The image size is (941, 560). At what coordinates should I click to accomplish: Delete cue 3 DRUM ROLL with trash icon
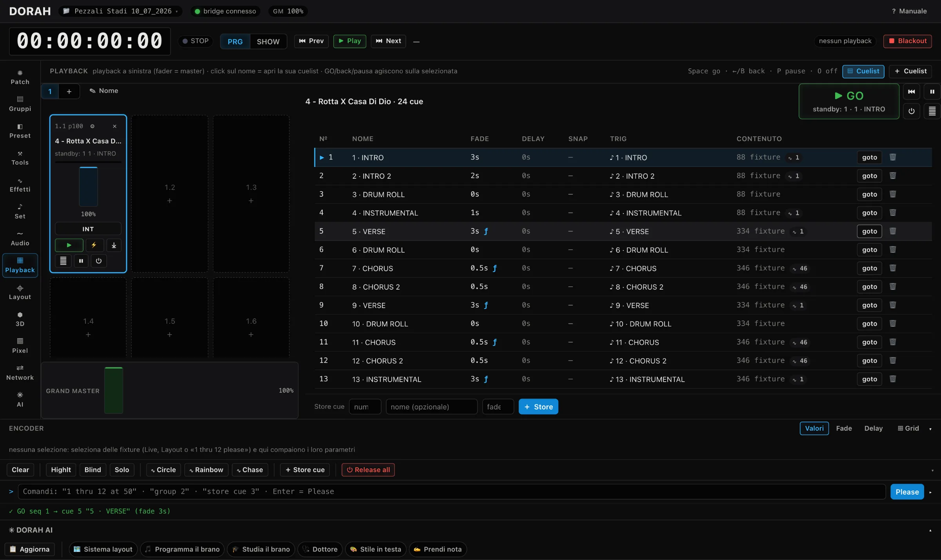893,194
